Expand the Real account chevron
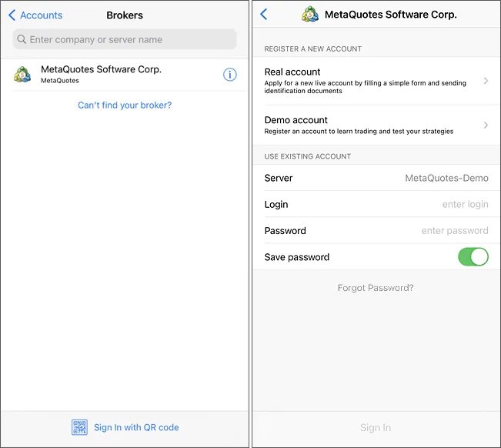The image size is (501, 448). pos(486,81)
